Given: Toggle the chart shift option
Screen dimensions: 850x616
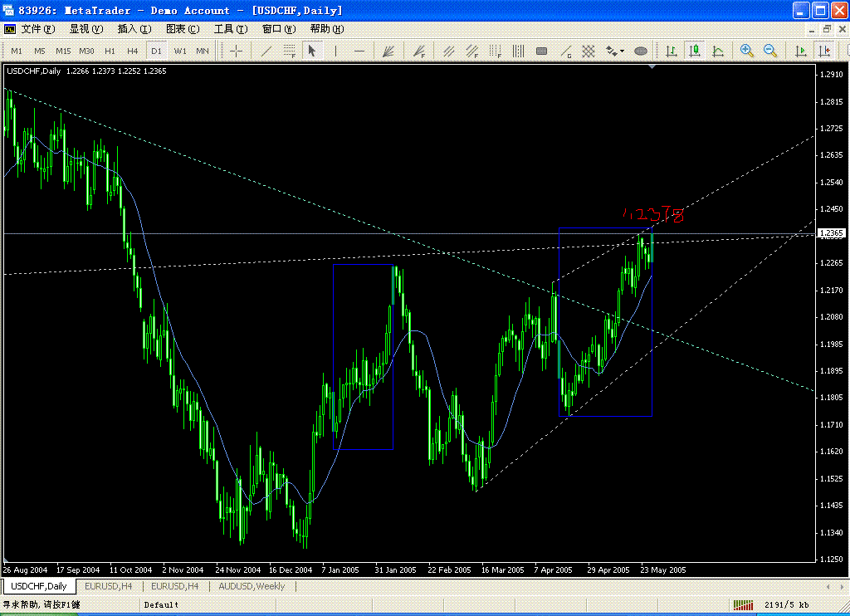Looking at the screenshot, I should pyautogui.click(x=823, y=51).
